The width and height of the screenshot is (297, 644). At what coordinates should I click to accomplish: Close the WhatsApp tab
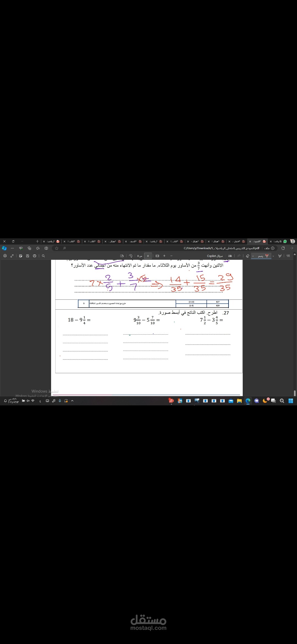271,241
